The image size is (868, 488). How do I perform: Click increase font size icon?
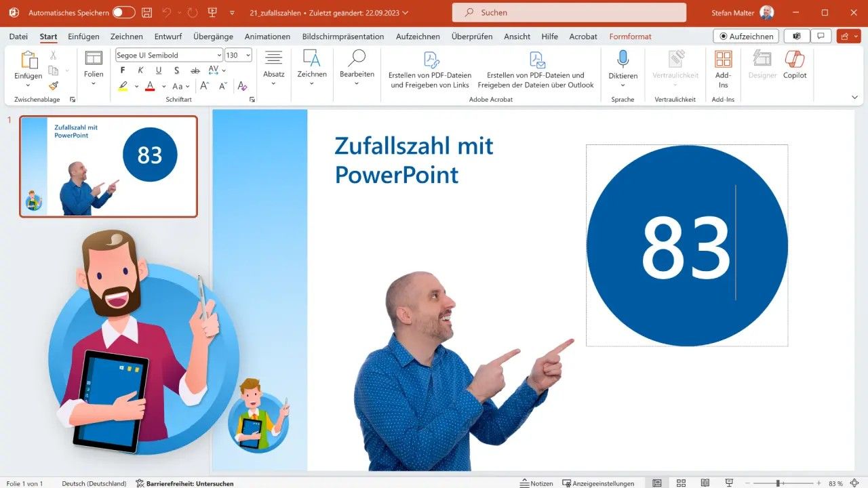[x=204, y=86]
